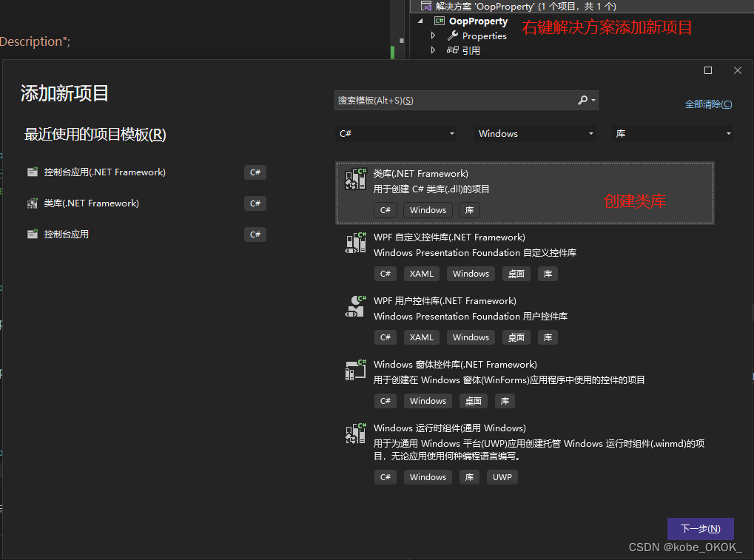
Task: Select recent template 类库(.NET Framework)
Action: click(x=147, y=203)
